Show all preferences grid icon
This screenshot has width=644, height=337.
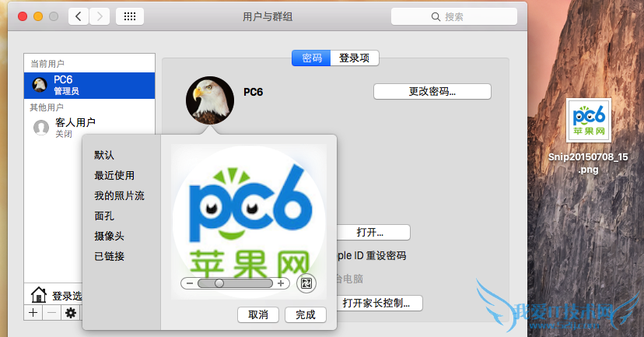point(130,16)
